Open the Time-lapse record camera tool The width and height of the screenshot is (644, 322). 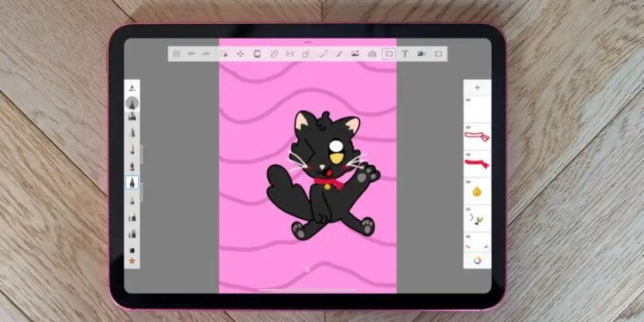(x=422, y=54)
